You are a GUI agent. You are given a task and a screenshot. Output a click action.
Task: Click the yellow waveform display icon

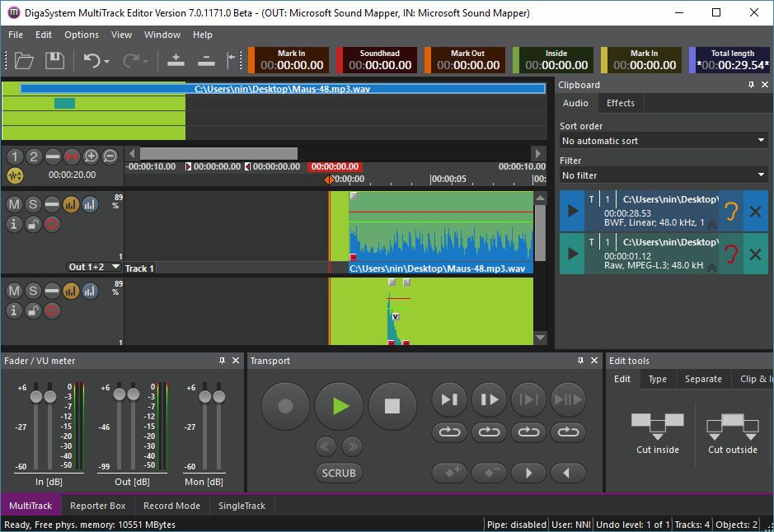(15, 175)
